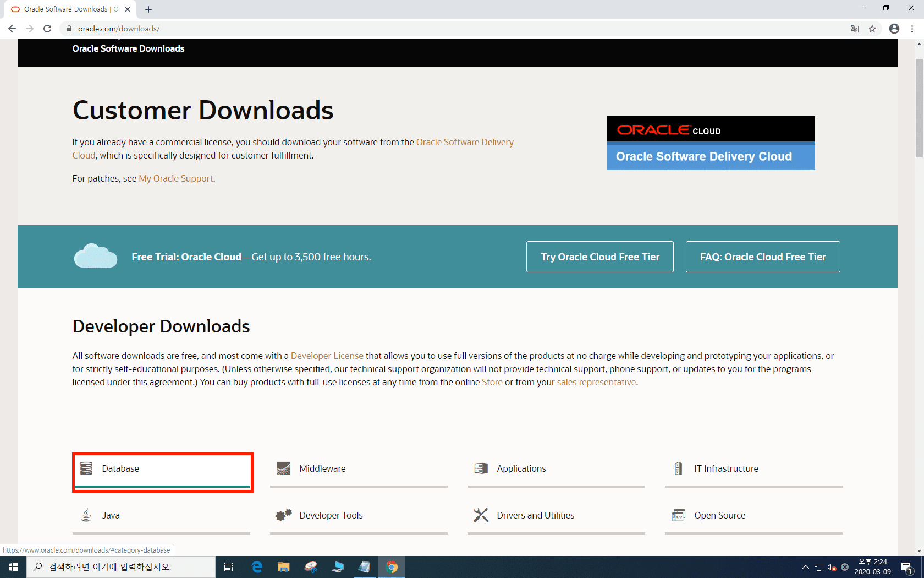924x578 pixels.
Task: Click the Database category icon
Action: click(x=86, y=468)
